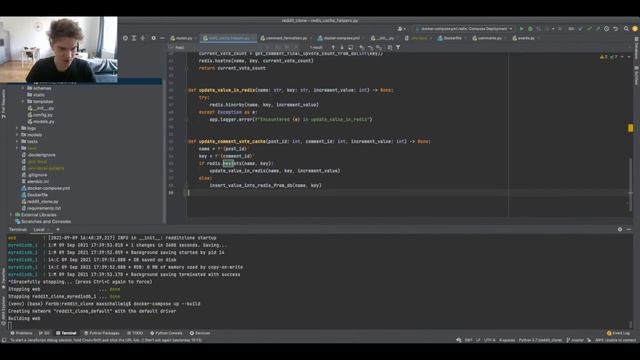Click the Python interpreter status bar entry
This screenshot has height=360, width=640.
540,340
